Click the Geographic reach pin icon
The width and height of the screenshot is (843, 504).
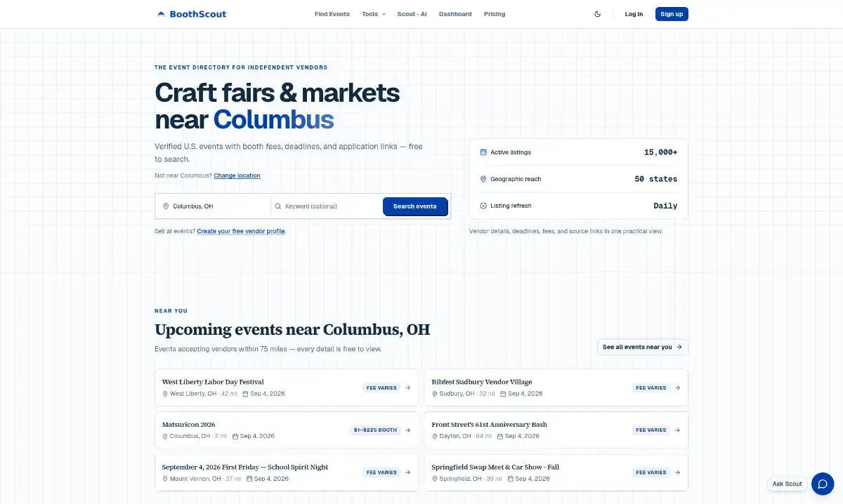coord(483,179)
